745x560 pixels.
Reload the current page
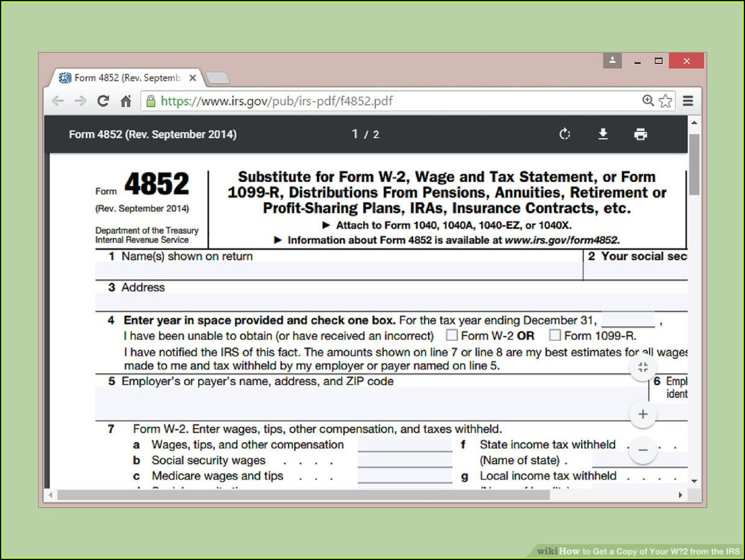[x=103, y=101]
